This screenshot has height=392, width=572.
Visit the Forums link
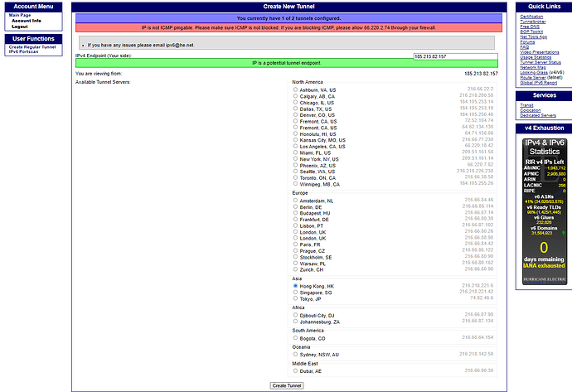click(527, 42)
